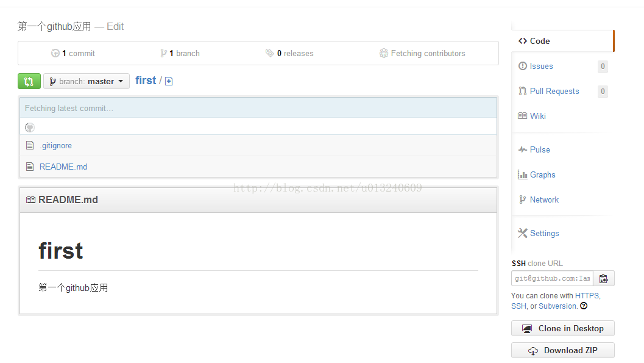View the Pulse activity page

click(539, 149)
